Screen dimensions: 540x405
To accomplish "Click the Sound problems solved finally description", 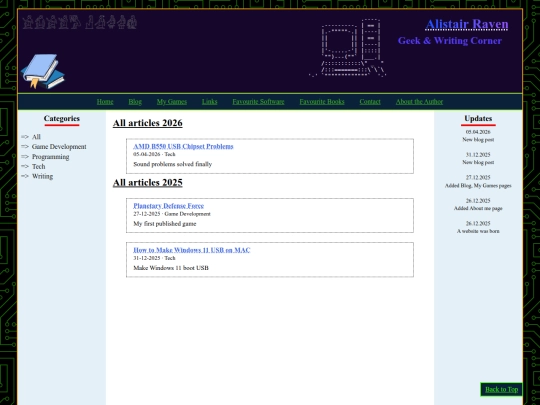I will (x=173, y=164).
